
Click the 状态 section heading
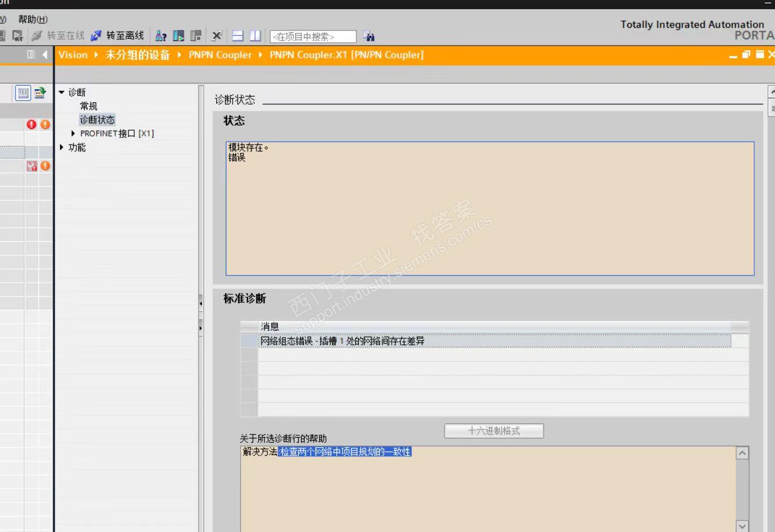(234, 120)
